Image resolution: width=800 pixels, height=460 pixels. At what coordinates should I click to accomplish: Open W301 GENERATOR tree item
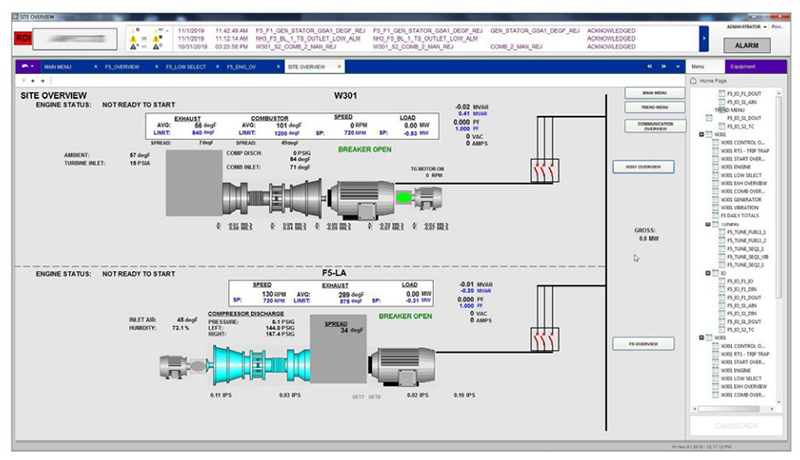(741, 200)
